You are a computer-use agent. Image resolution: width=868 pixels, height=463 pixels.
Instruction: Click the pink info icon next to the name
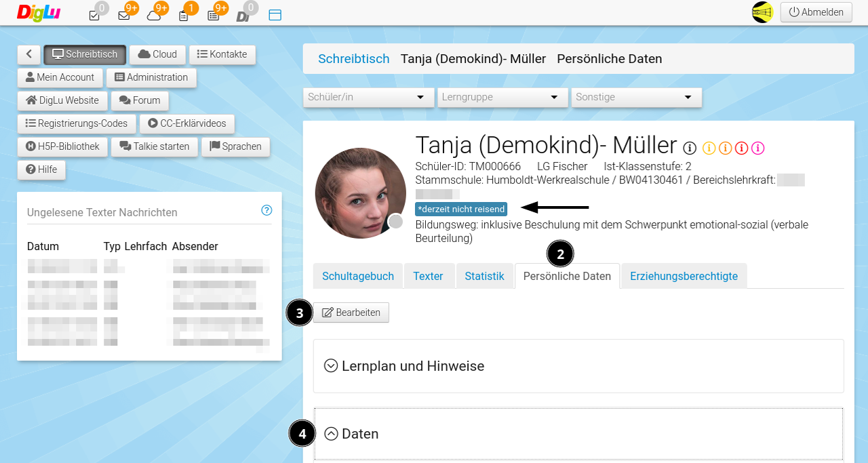[x=759, y=147]
